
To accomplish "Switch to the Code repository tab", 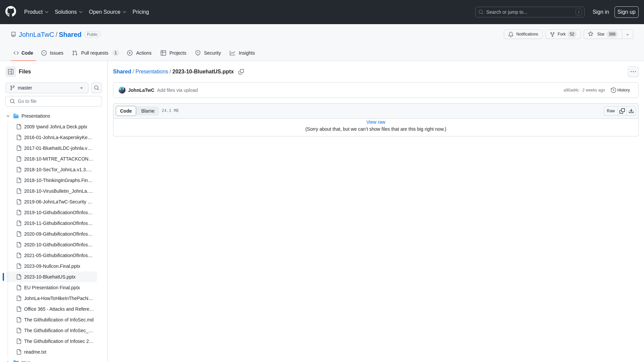I will click(23, 53).
